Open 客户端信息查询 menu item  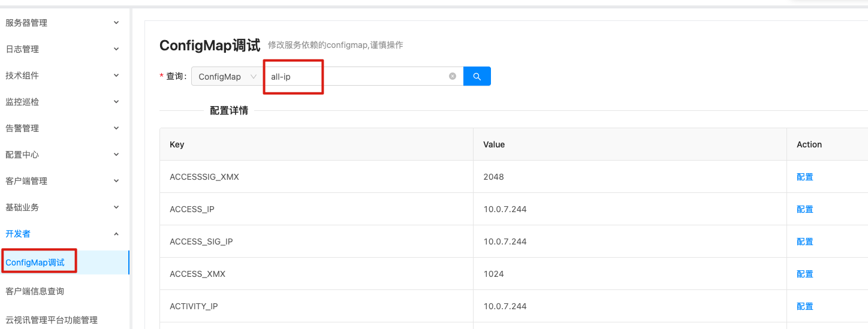[35, 291]
